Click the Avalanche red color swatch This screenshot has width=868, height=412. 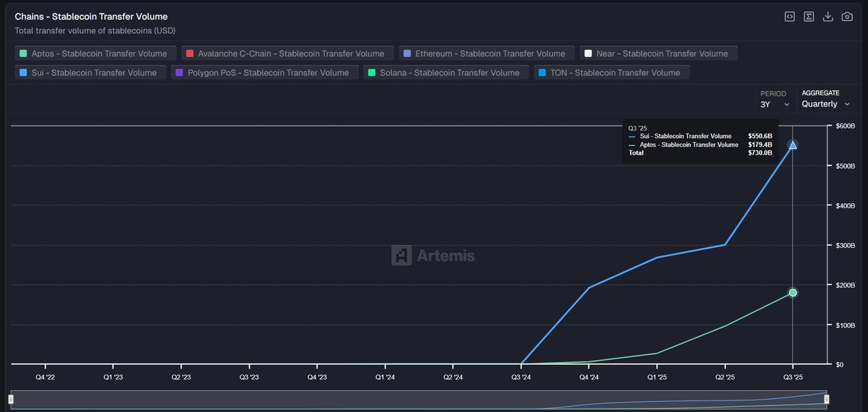pos(190,53)
